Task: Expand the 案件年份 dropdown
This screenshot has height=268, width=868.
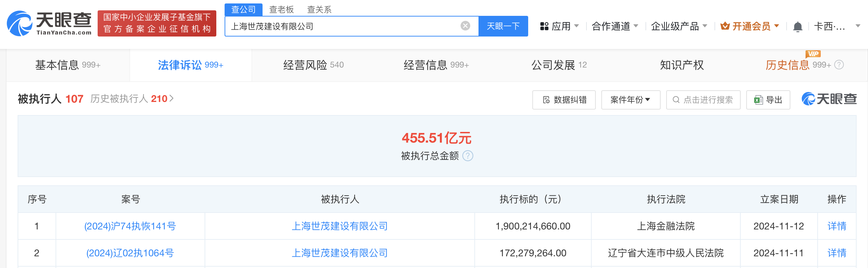Action: (x=631, y=100)
